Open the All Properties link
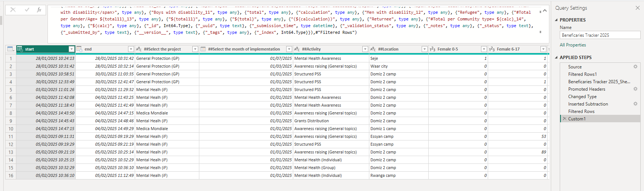 pos(573,45)
